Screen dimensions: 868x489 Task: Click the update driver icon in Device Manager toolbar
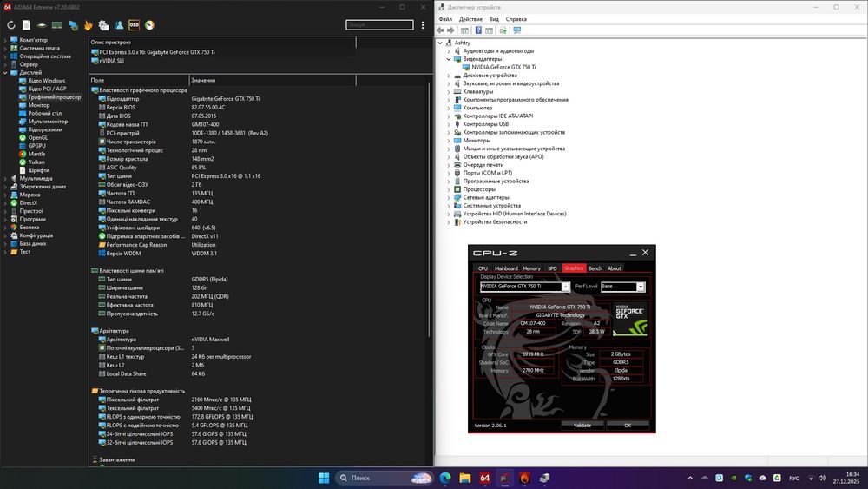[x=503, y=30]
